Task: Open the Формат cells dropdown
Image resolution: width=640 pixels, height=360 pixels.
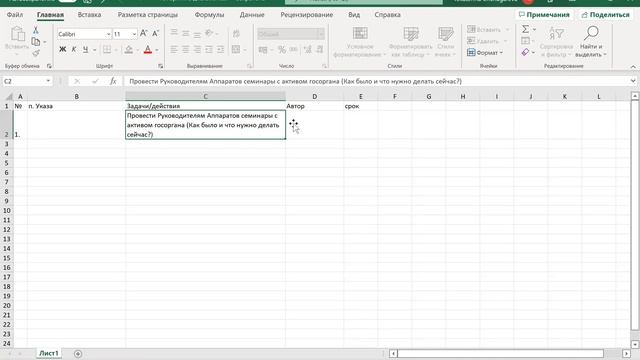Action: (485, 53)
